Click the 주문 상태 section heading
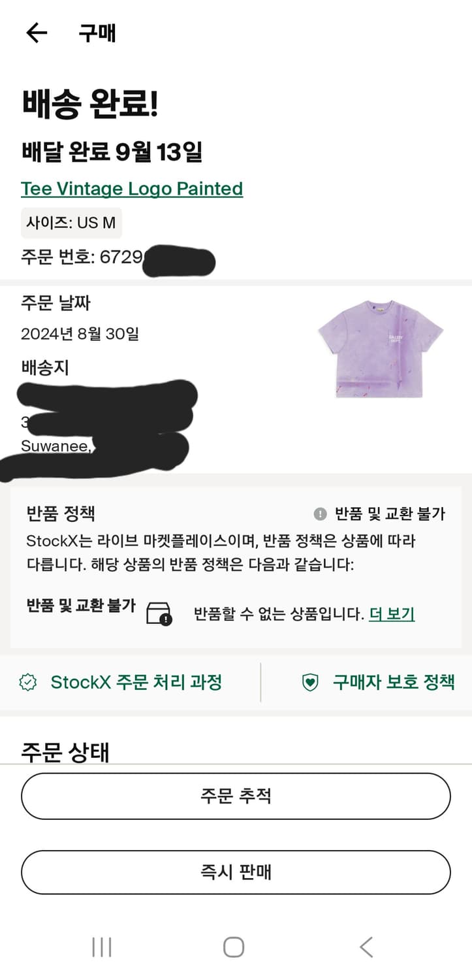472x980 pixels. coord(65,752)
